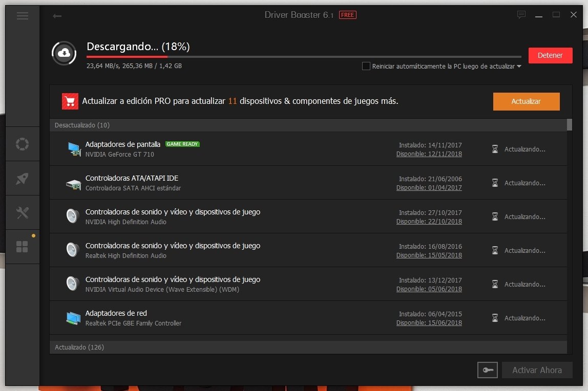Open the Boost rocket section
The image size is (588, 391).
coord(22,178)
